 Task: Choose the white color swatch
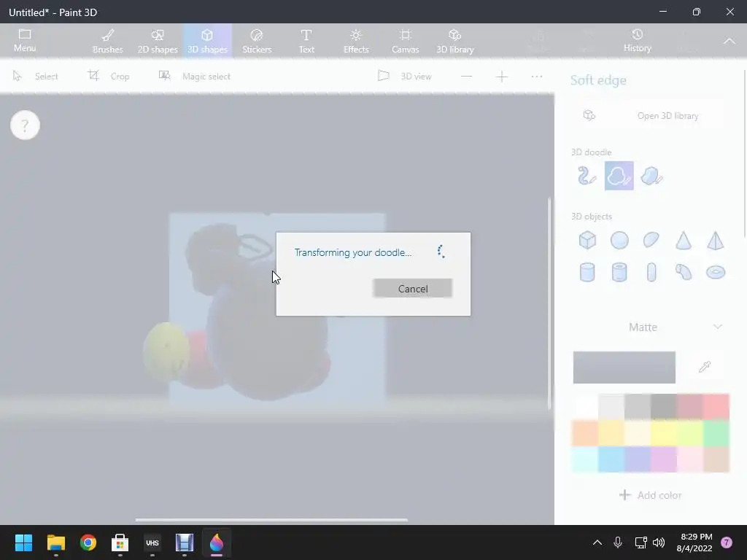coord(585,407)
